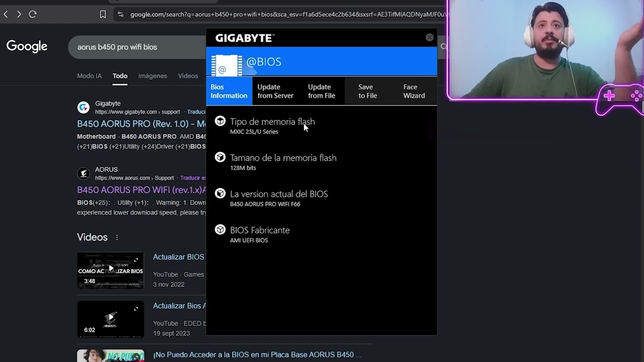Go back in the browser

[x=6, y=15]
